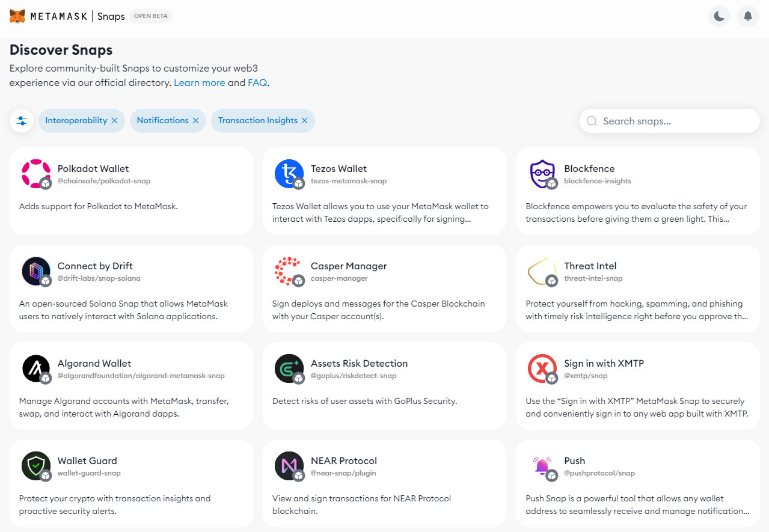Viewport: 769px width, 532px height.
Task: Click the @near-snap/plugin package name
Action: click(343, 473)
